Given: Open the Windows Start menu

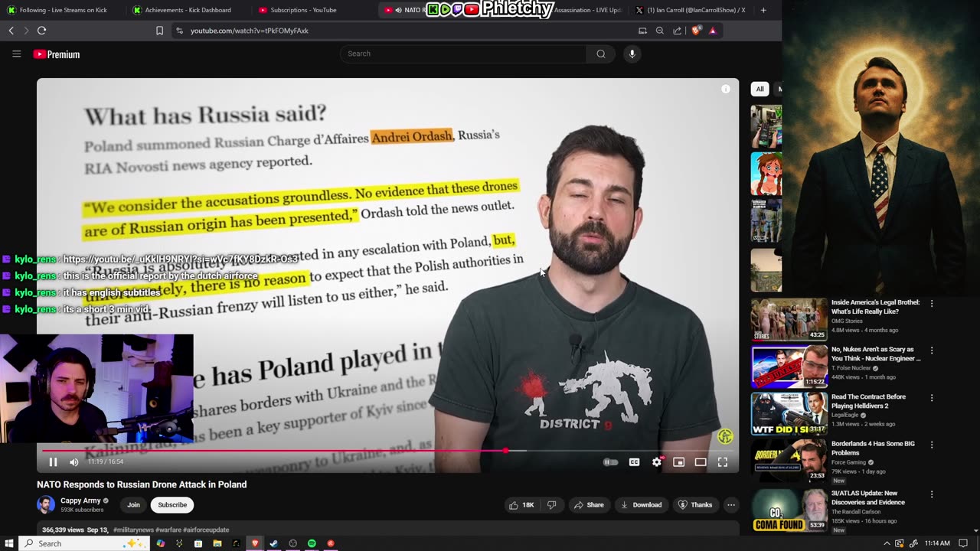Looking at the screenshot, I should click(x=9, y=543).
